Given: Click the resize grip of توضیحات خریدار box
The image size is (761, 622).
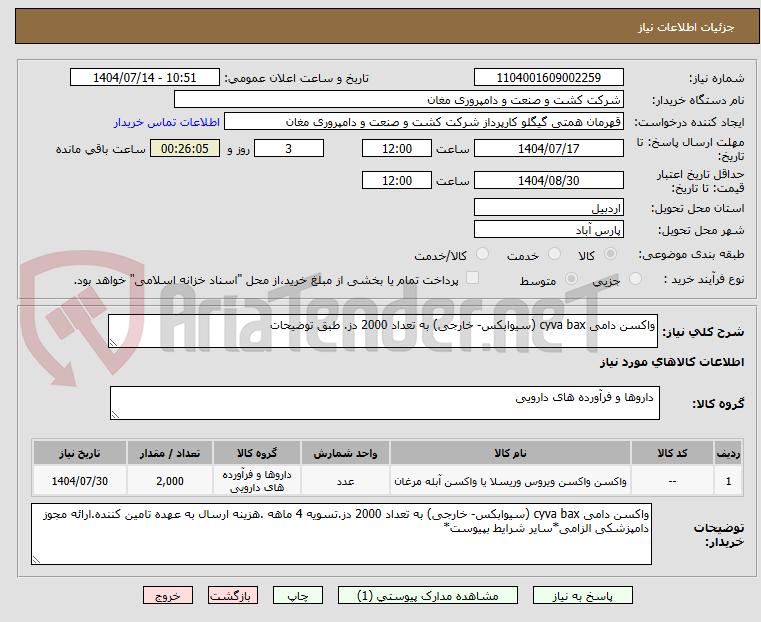Looking at the screenshot, I should pos(36,559).
